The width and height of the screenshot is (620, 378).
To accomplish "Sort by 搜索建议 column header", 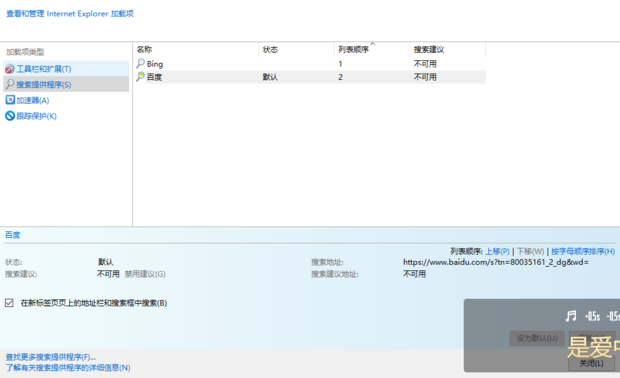I will point(429,49).
